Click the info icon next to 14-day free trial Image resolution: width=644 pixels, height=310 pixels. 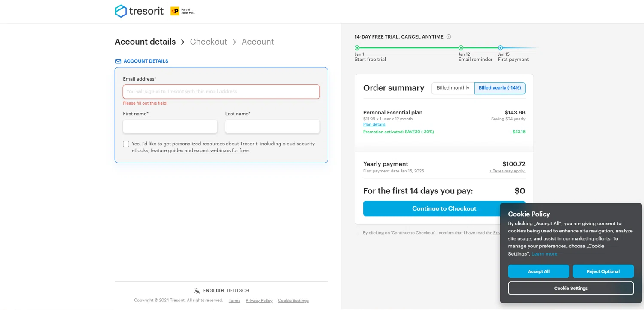[449, 37]
